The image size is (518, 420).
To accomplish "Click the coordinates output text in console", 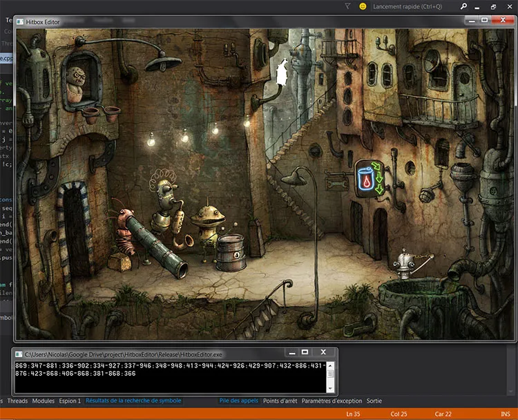I will 170,370.
